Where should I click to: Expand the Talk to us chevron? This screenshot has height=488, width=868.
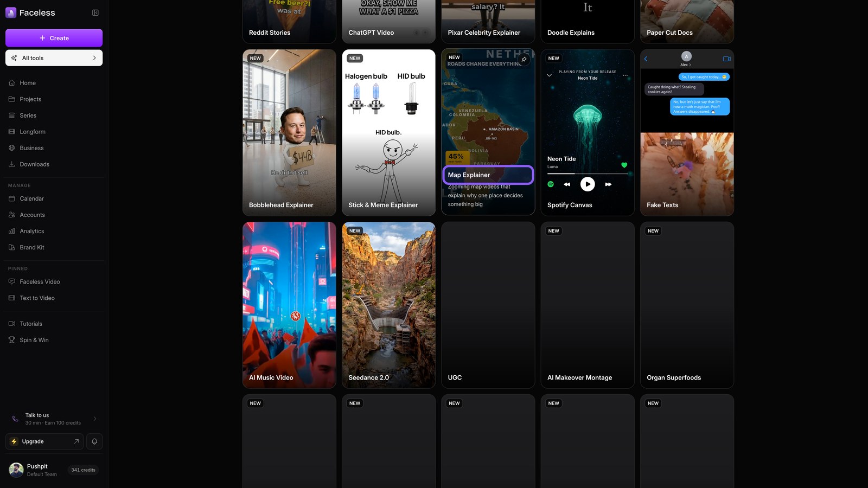(x=95, y=419)
